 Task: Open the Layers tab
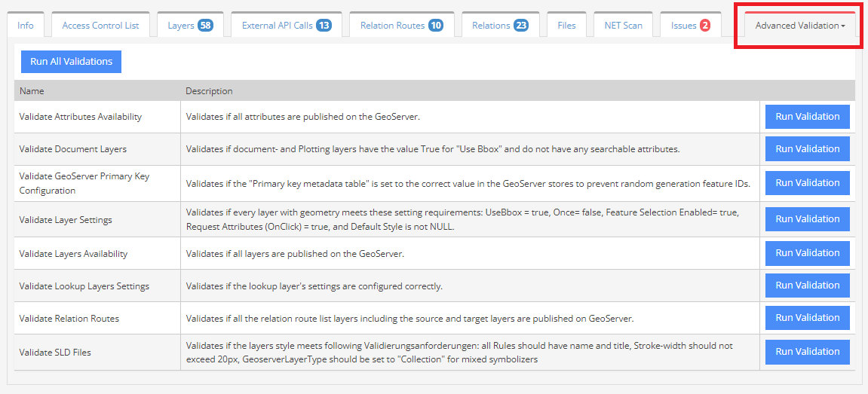click(189, 25)
